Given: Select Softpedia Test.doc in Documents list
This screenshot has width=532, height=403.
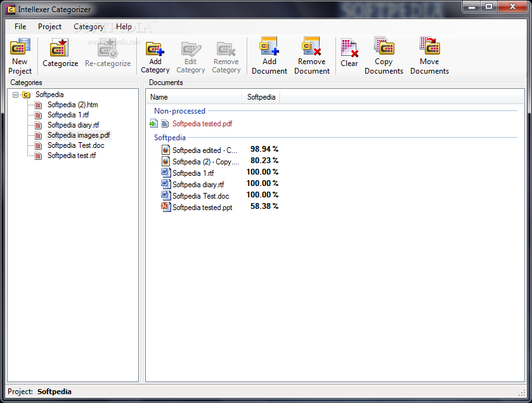Looking at the screenshot, I should pos(201,196).
